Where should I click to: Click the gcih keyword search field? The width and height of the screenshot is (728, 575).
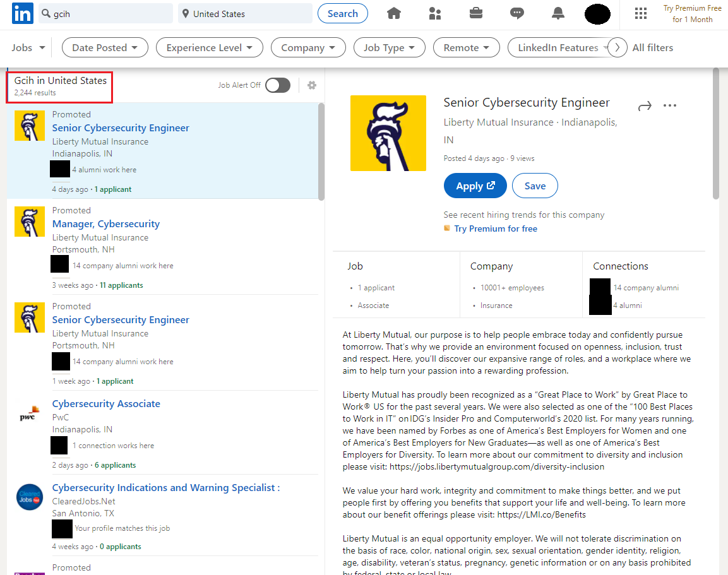[106, 13]
